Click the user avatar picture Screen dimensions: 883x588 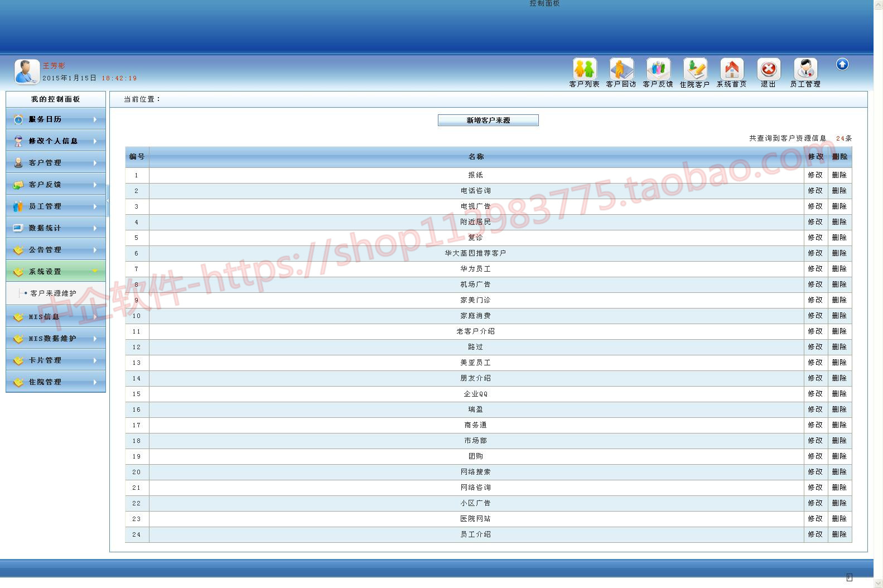tap(27, 71)
